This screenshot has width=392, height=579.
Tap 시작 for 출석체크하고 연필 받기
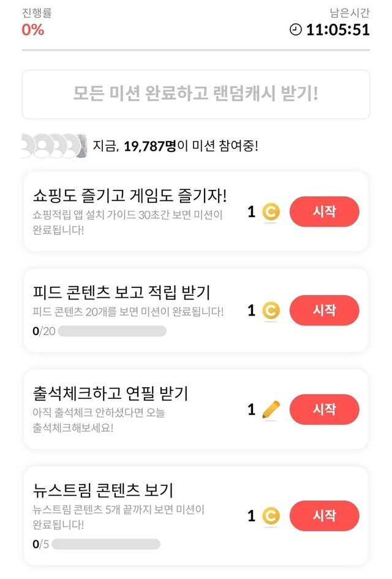(324, 409)
